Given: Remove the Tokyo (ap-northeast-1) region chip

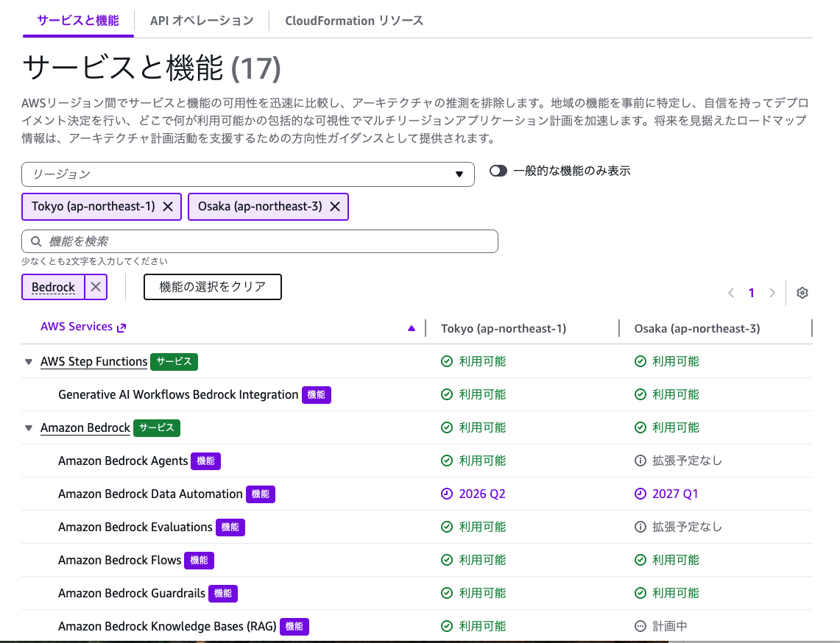Looking at the screenshot, I should coord(168,207).
